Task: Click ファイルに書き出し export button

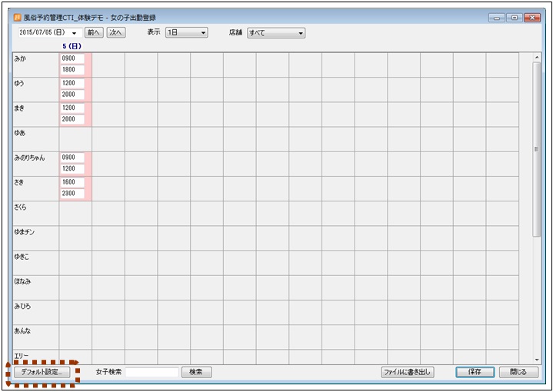Action: 408,372
